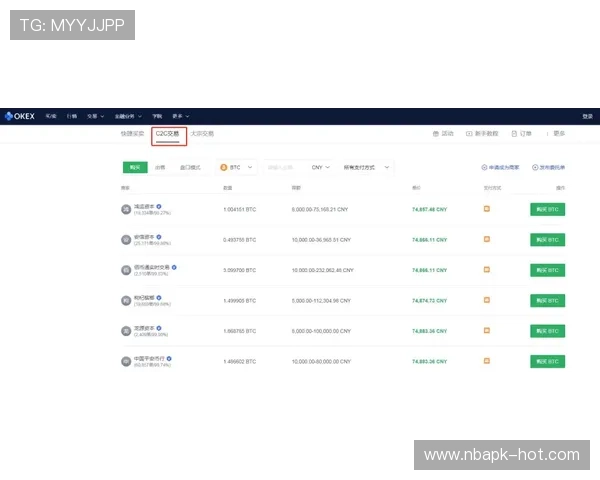Select the green 购买 buy tab
The image size is (600, 480).
coord(135,167)
